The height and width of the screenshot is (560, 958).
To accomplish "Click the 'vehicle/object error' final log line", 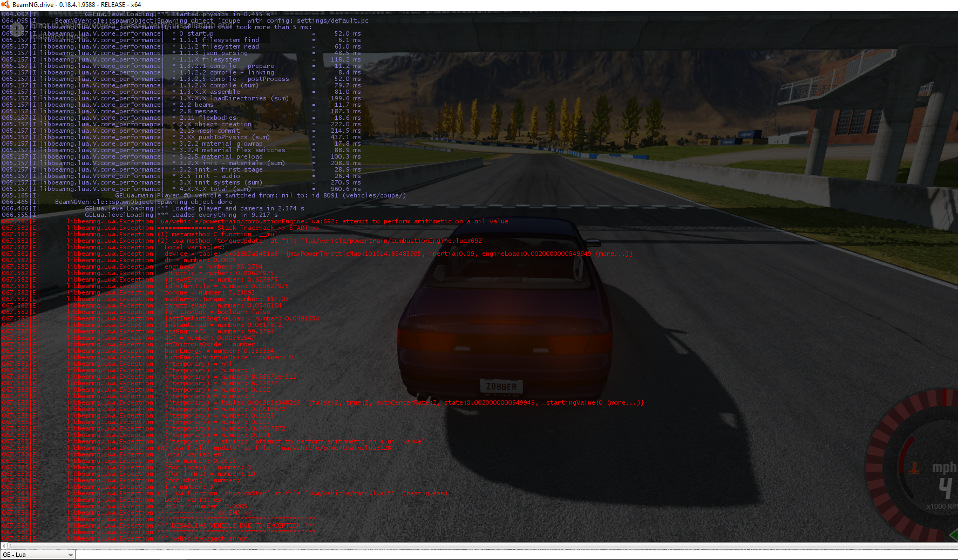I will pyautogui.click(x=202, y=538).
